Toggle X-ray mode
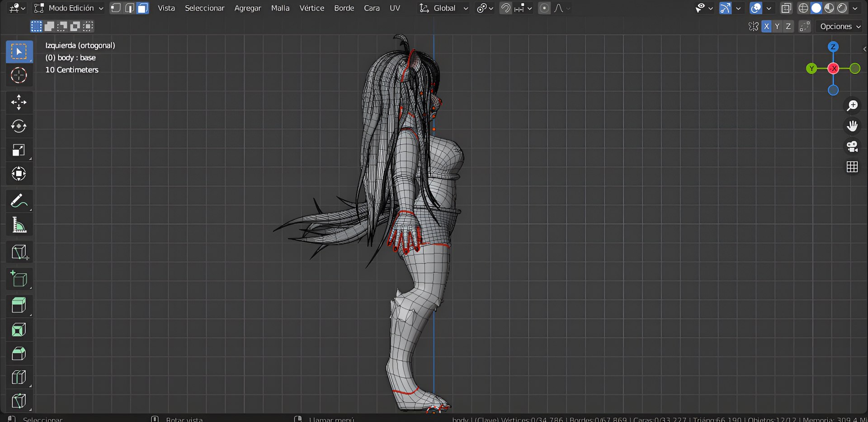The image size is (868, 422). coord(786,8)
